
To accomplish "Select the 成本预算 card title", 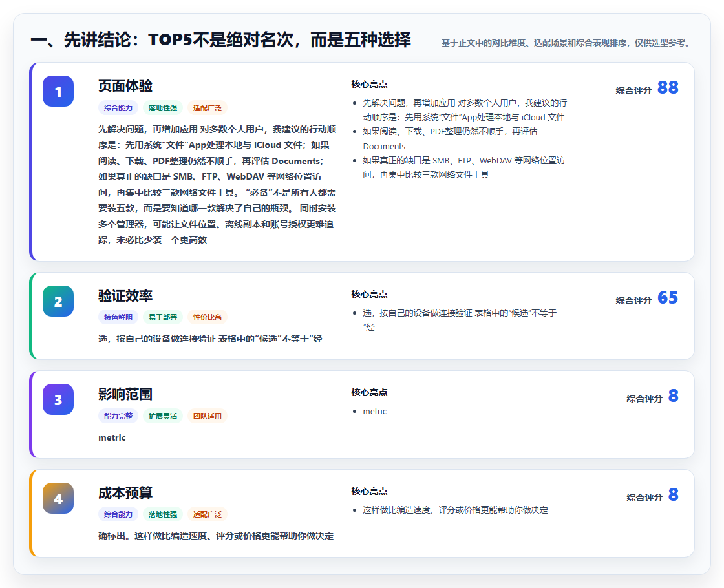I will coord(125,493).
